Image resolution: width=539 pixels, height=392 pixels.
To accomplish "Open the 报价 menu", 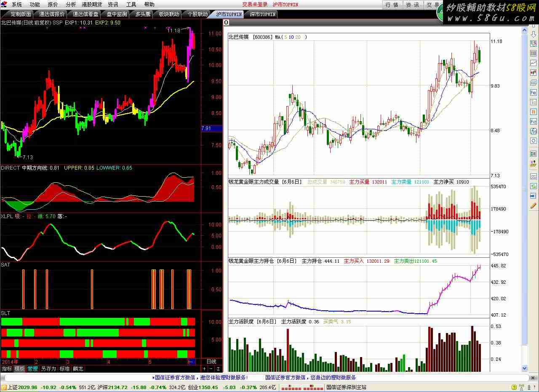I will pos(53,5).
